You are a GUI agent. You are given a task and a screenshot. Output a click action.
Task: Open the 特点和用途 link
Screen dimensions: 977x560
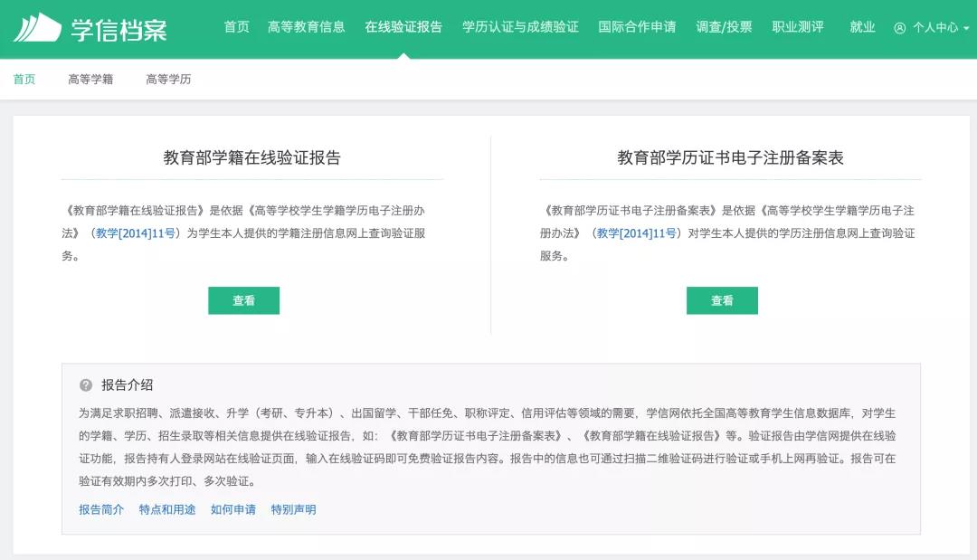[x=167, y=509]
